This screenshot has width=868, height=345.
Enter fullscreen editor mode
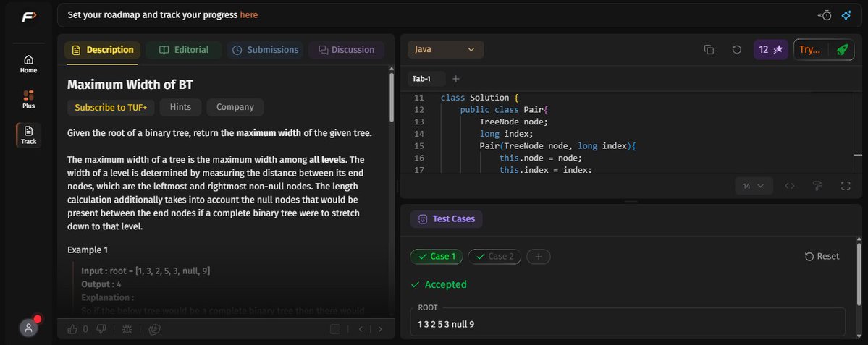(x=846, y=186)
